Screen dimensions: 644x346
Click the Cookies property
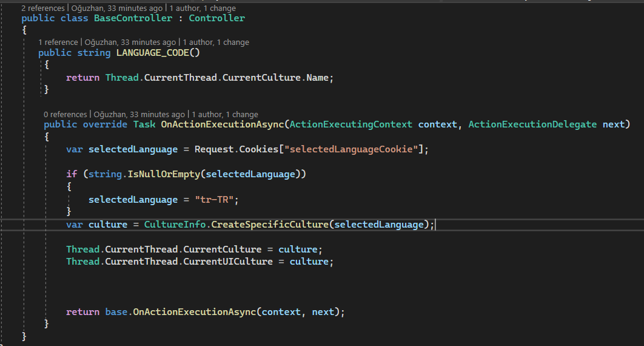tap(259, 149)
